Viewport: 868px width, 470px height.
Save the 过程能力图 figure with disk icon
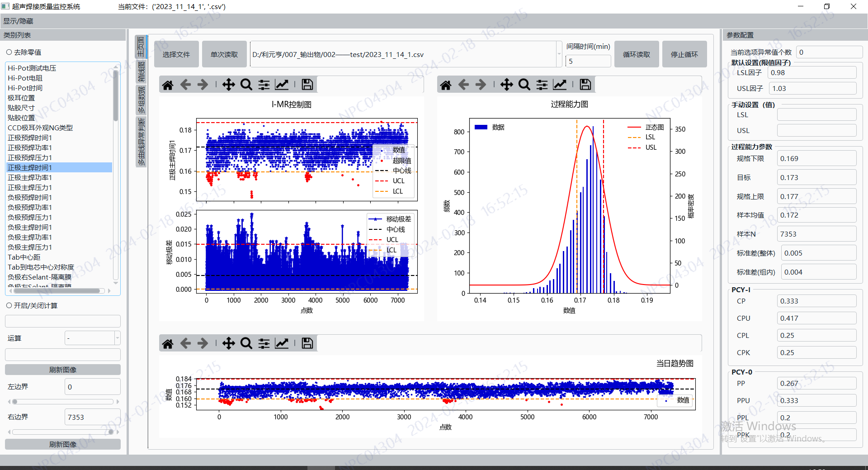[585, 85]
